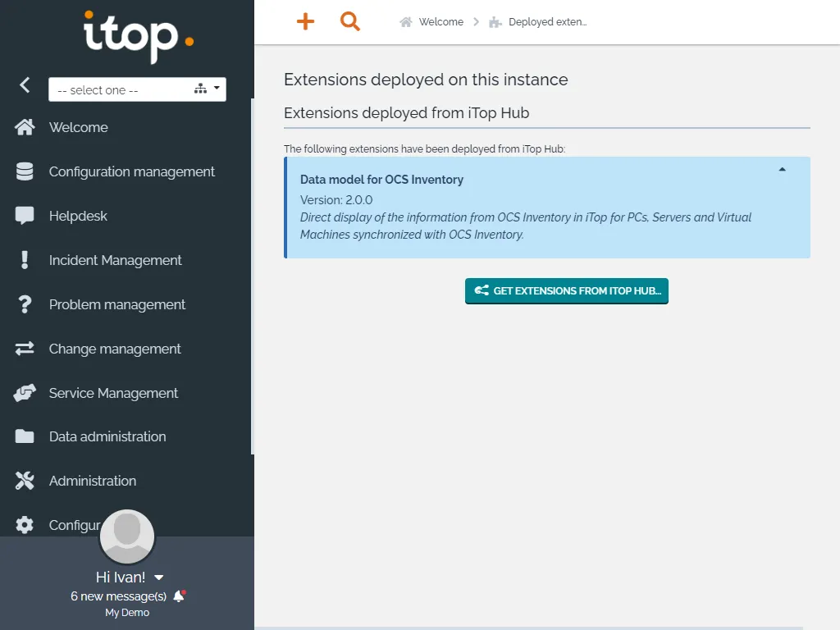Click Extensions deployed from iTop Hub heading
The image size is (840, 630).
[407, 113]
